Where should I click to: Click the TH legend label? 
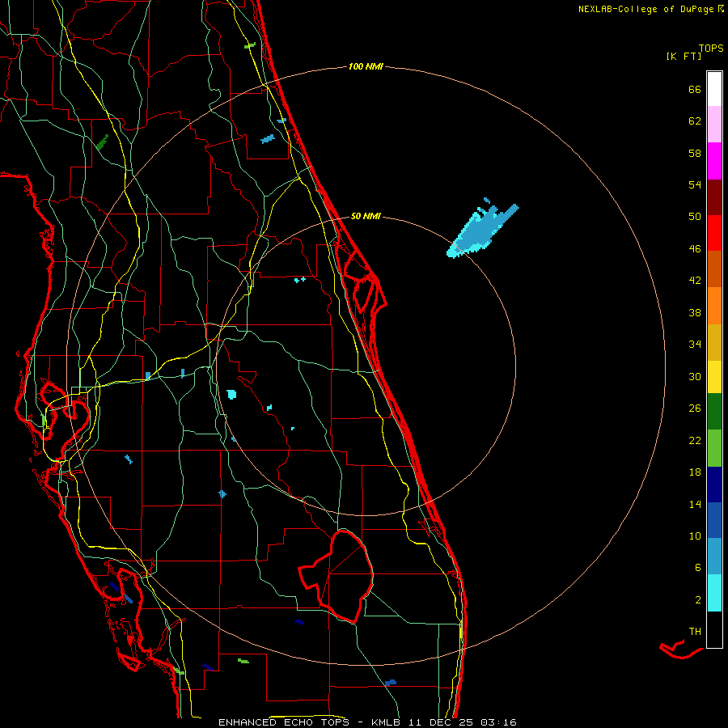point(695,632)
